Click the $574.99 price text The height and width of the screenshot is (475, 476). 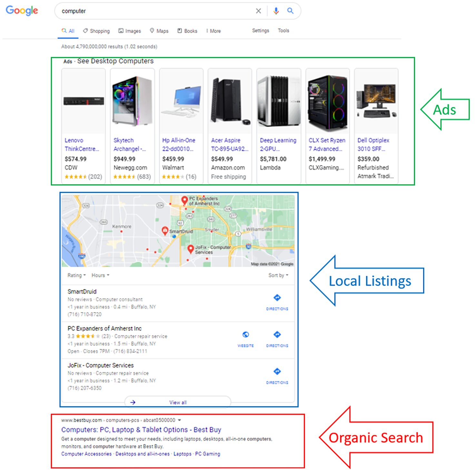(x=75, y=159)
